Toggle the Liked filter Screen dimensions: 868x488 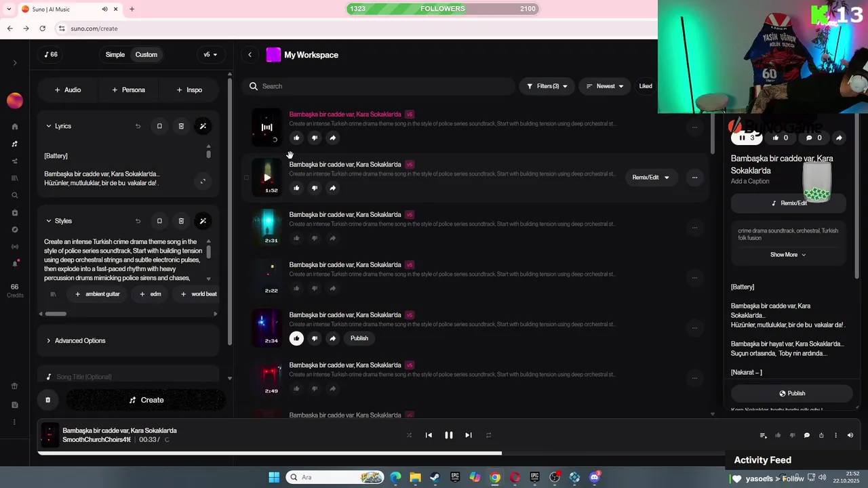pos(646,86)
